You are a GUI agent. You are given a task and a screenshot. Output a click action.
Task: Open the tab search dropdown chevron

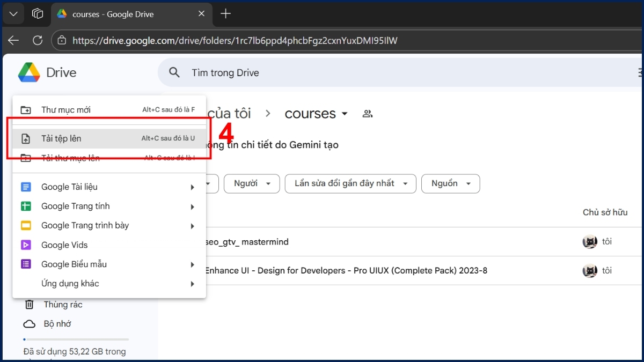pos(13,14)
